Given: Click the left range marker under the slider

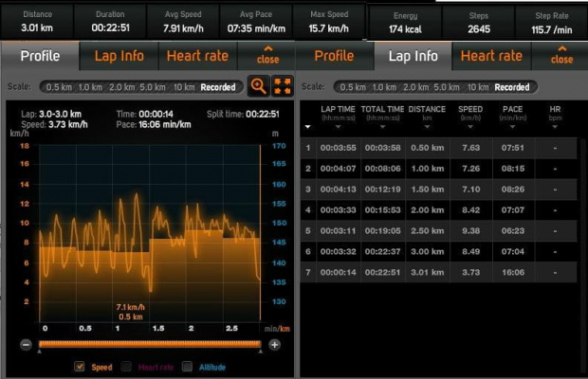Looking at the screenshot, I should click(x=39, y=352).
